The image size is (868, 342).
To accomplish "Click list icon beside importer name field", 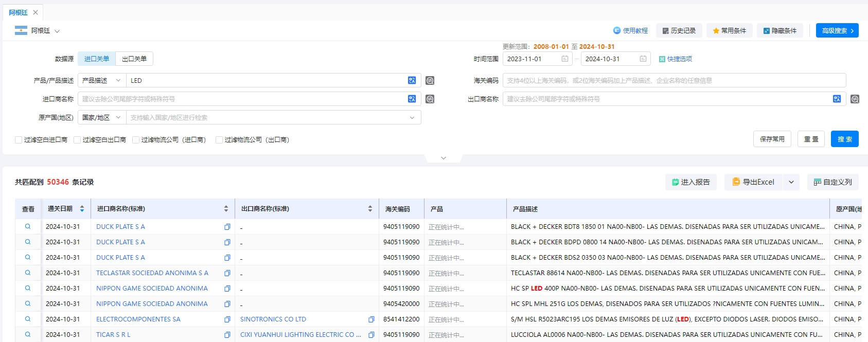I will click(x=430, y=99).
